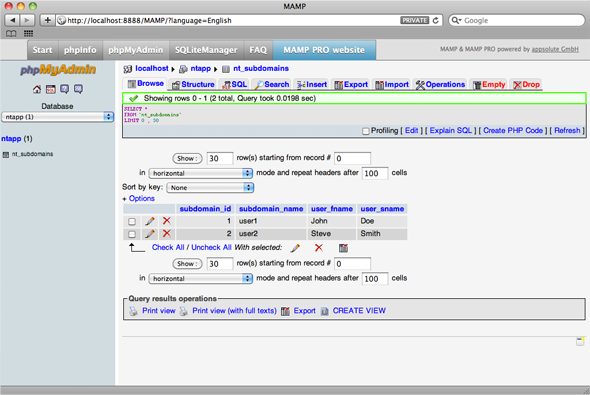The width and height of the screenshot is (590, 395).
Task: Click the Refresh link
Action: pos(567,131)
